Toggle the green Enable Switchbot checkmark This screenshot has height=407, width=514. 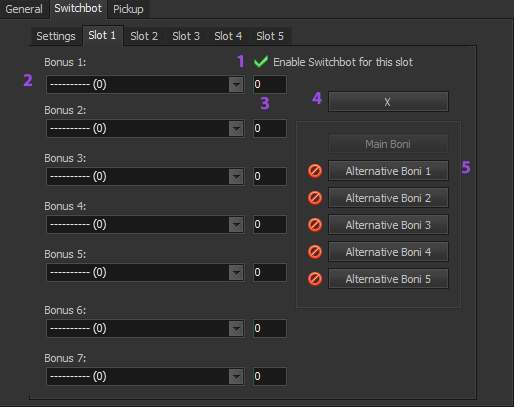pos(261,62)
